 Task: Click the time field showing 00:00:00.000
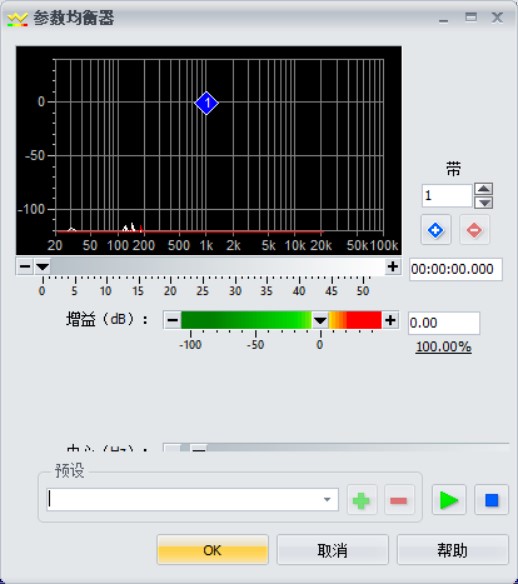point(455,269)
